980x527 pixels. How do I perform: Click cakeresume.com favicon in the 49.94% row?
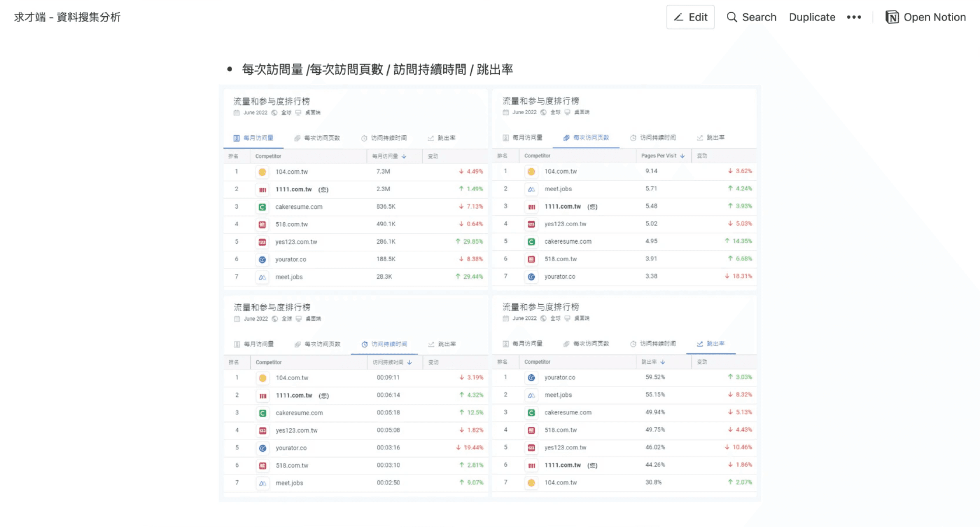pos(531,413)
